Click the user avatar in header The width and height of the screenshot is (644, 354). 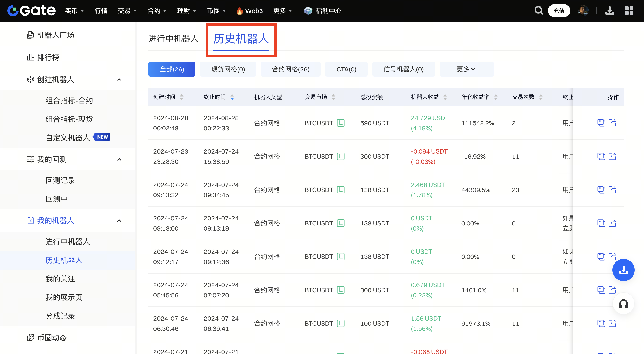tap(583, 11)
